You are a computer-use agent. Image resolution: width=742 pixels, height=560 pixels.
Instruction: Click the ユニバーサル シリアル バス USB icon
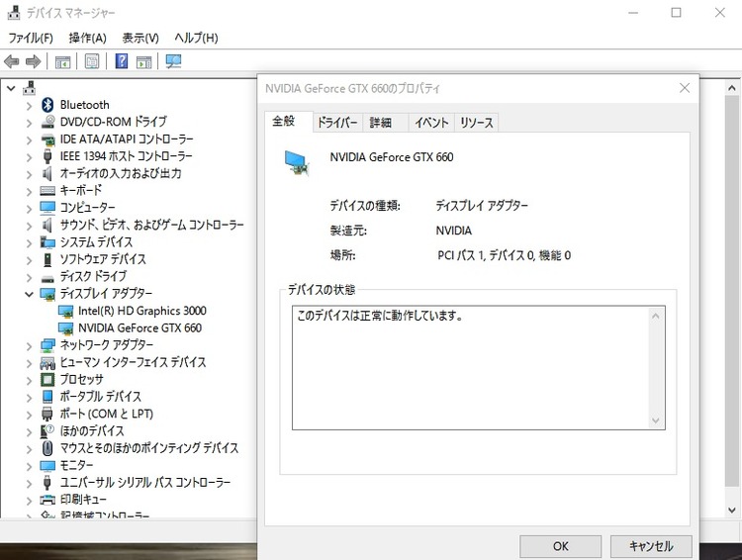coord(47,483)
